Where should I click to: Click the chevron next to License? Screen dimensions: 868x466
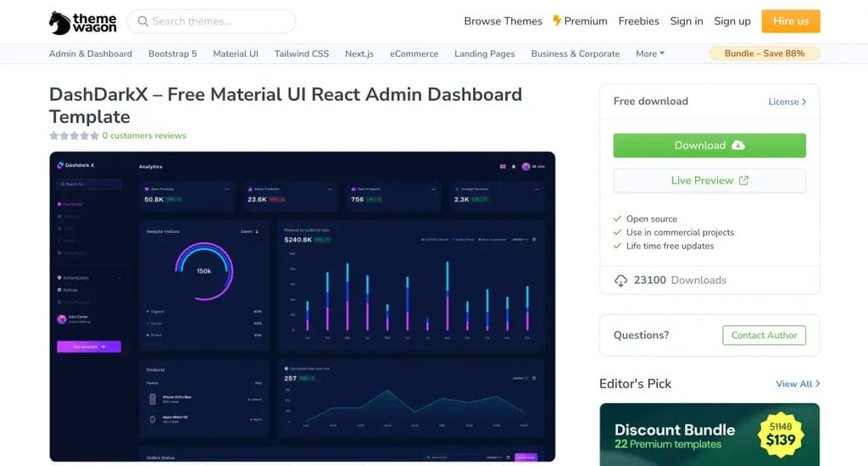point(804,102)
